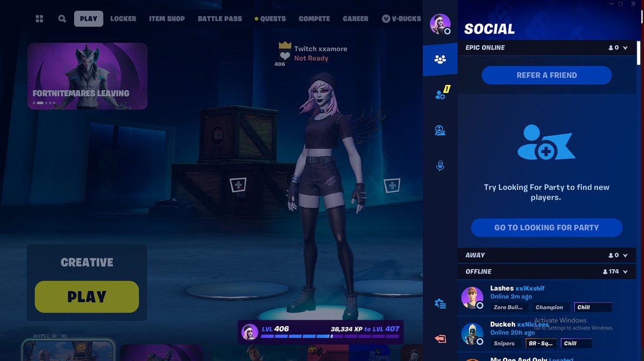The image size is (644, 361).
Task: Expand the Away section chevron
Action: [x=625, y=255]
